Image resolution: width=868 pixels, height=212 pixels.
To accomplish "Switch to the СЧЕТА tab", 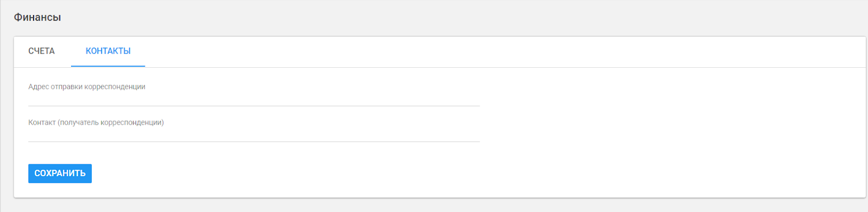I will [42, 52].
